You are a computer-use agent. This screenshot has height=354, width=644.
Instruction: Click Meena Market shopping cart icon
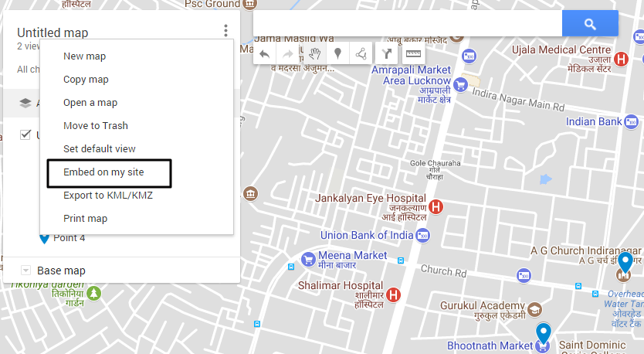tap(308, 260)
